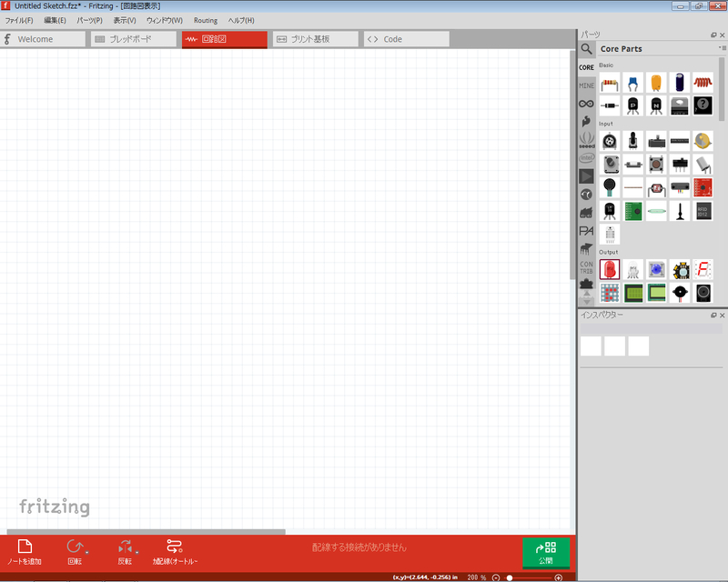Select the loudspeaker part in Output
This screenshot has height=582, width=728.
(x=703, y=293)
